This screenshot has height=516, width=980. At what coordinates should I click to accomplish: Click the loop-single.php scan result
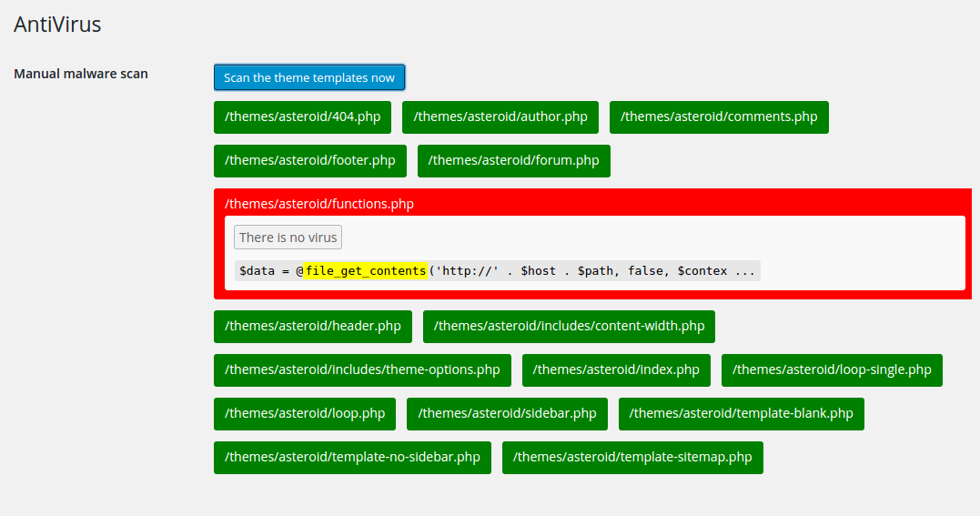(x=832, y=369)
